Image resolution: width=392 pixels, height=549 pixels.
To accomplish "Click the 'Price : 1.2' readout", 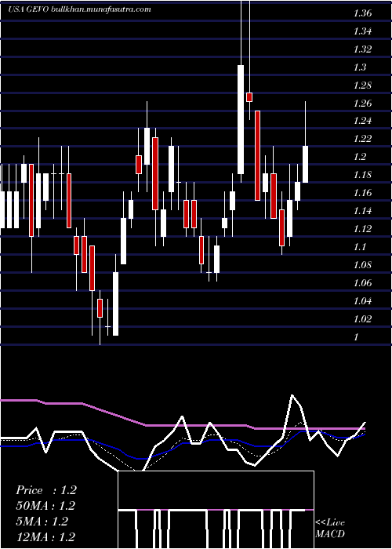I will click(x=46, y=490).
